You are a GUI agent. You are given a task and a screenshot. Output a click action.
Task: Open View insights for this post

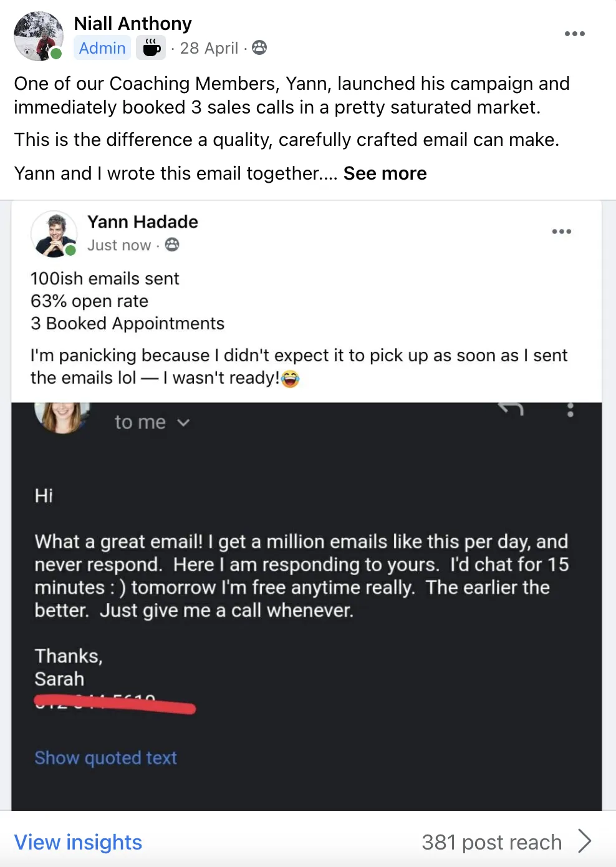coord(78,842)
